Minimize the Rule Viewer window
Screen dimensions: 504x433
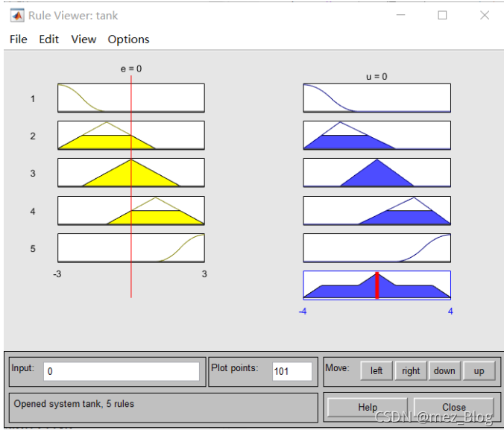[x=400, y=15]
